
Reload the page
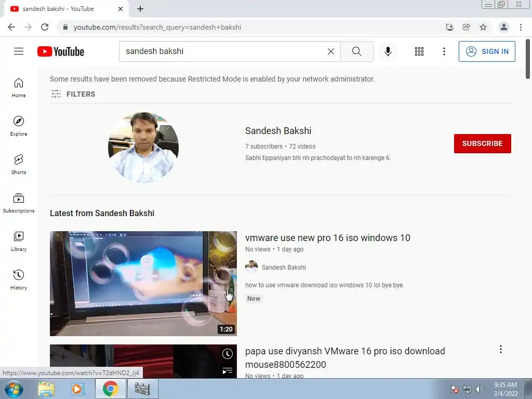point(45,27)
